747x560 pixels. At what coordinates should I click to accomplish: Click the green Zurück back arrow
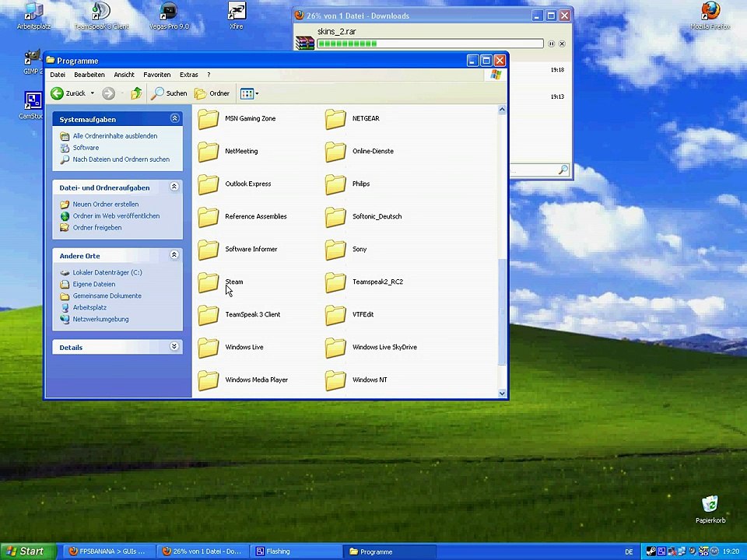click(x=58, y=93)
